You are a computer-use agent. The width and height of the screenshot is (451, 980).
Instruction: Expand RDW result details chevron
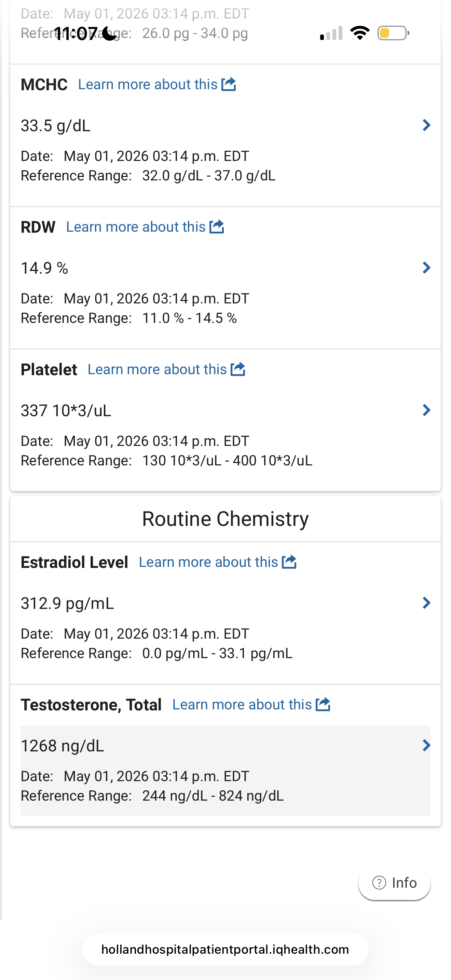tap(426, 268)
